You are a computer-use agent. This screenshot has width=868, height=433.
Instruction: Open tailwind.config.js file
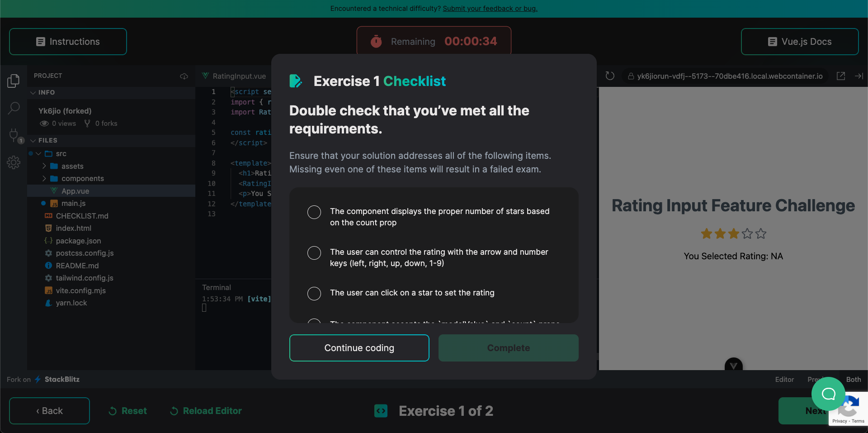[x=111, y=278]
